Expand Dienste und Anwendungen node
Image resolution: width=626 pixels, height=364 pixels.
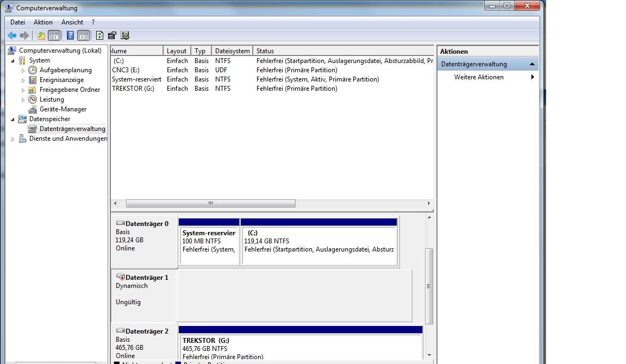point(12,139)
